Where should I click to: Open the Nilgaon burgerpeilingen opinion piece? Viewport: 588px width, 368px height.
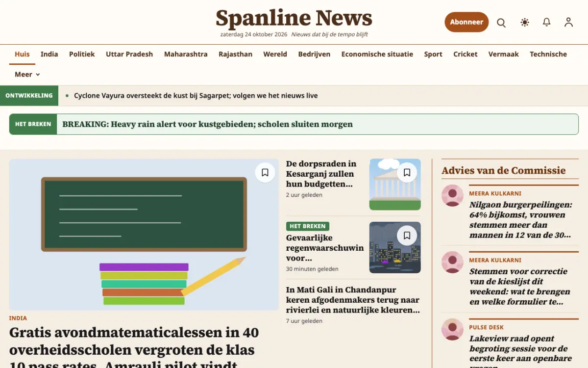[521, 220]
